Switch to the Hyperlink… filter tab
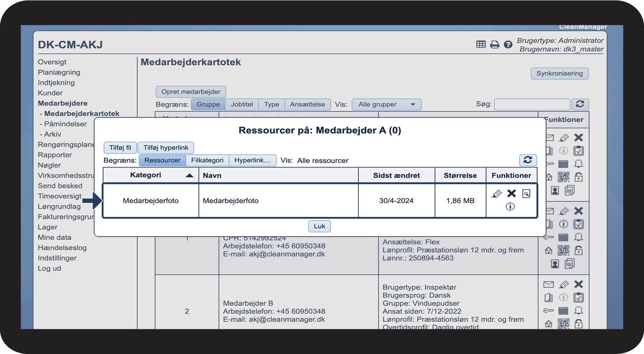Viewport: 644px width, 354px height. click(x=252, y=160)
